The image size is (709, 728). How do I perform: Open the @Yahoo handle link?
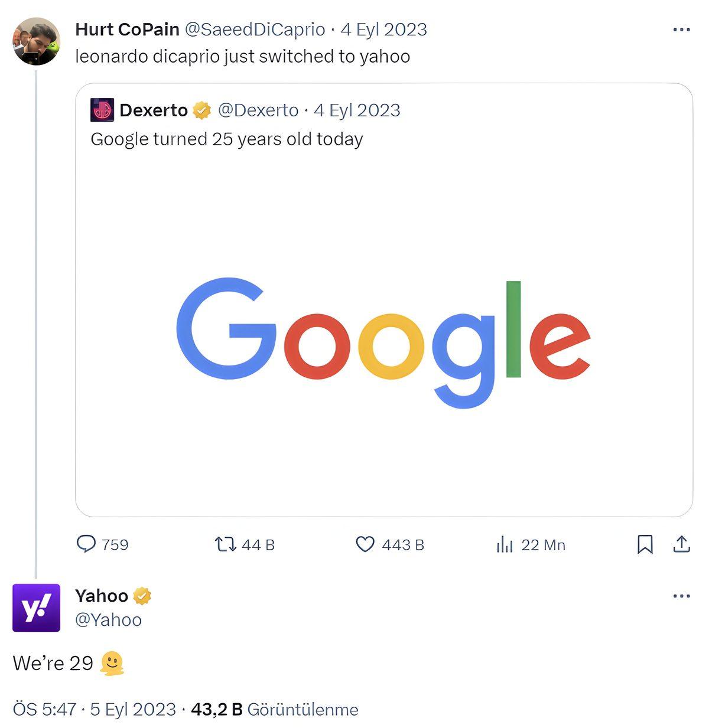pyautogui.click(x=108, y=620)
